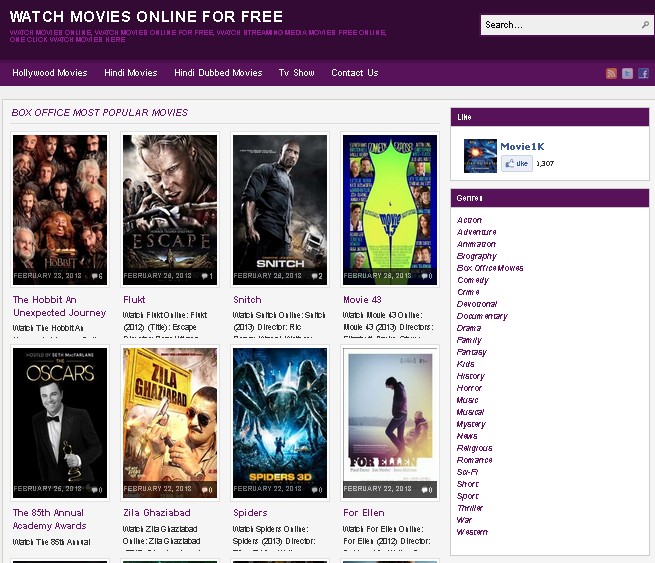Viewport: 655px width, 563px height.
Task: Open the Spiders title link
Action: tap(250, 512)
